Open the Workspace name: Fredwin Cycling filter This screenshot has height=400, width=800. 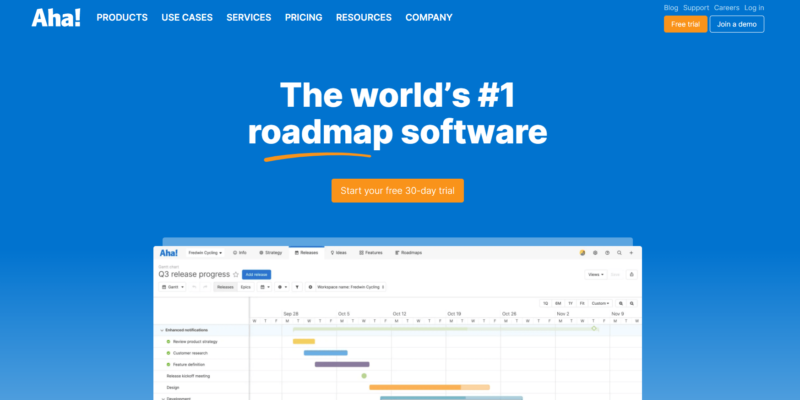tap(351, 287)
